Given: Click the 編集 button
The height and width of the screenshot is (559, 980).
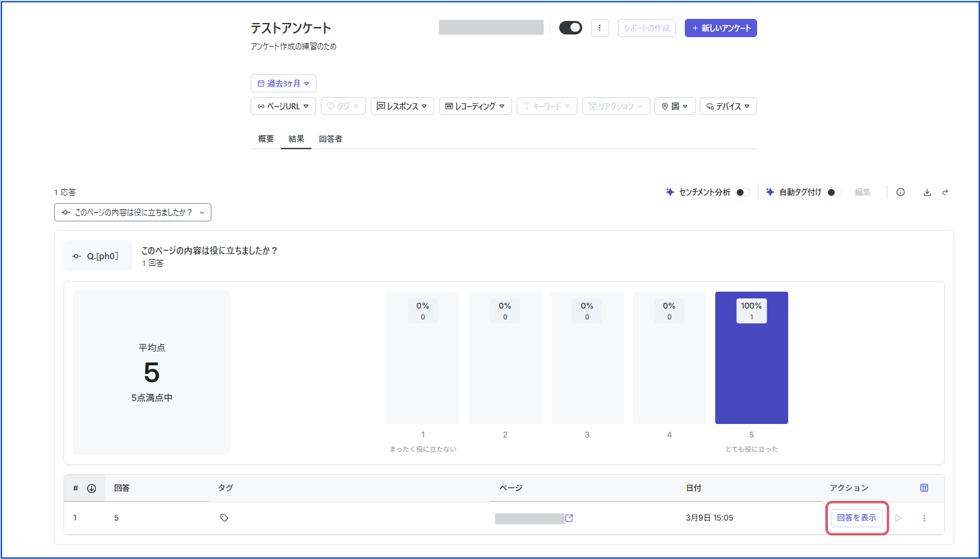Looking at the screenshot, I should 862,192.
